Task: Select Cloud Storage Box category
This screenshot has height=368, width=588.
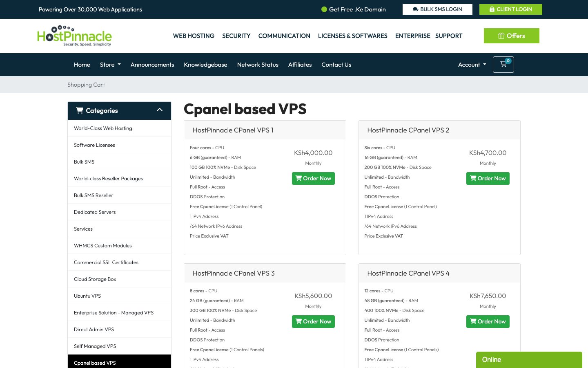Action: pos(119,279)
